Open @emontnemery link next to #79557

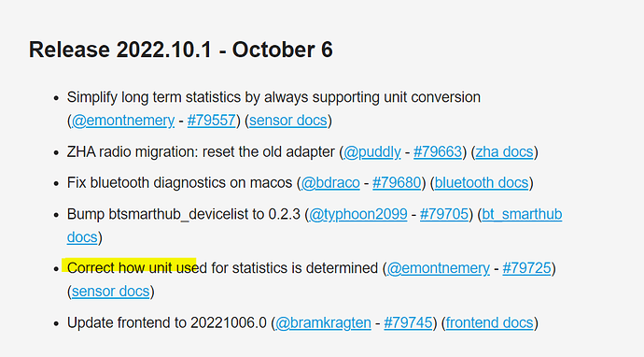click(x=123, y=121)
